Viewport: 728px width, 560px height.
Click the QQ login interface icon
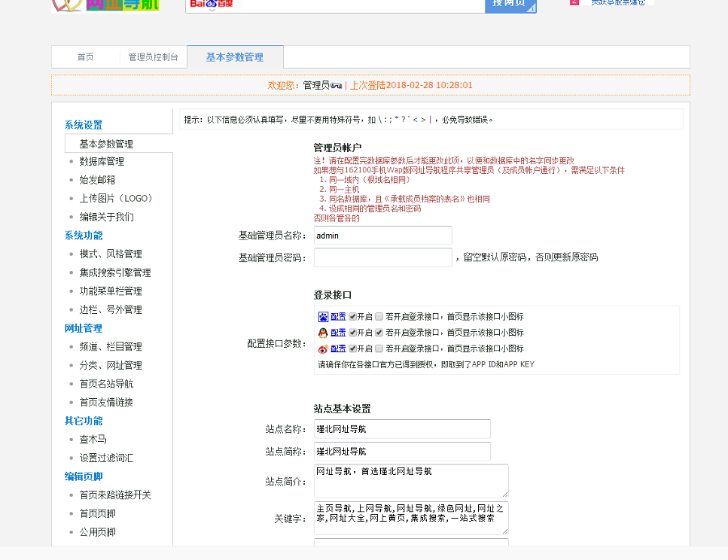(324, 333)
